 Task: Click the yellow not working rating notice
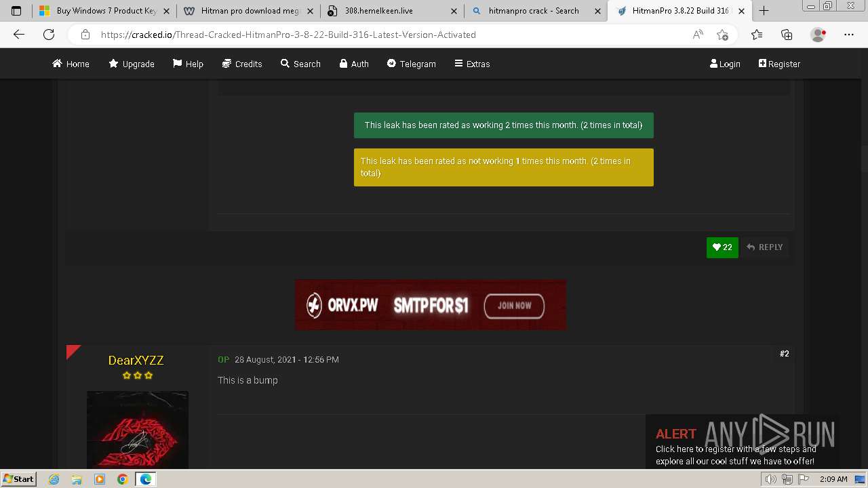click(x=504, y=167)
